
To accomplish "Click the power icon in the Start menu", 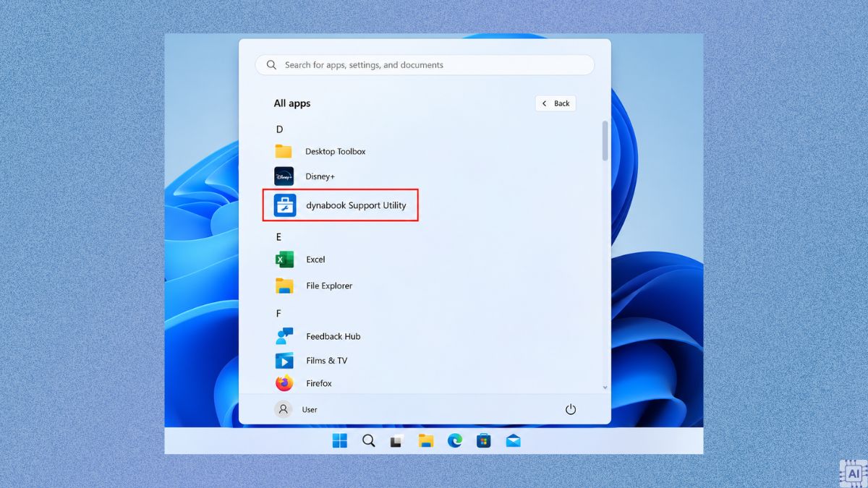I will click(x=571, y=409).
